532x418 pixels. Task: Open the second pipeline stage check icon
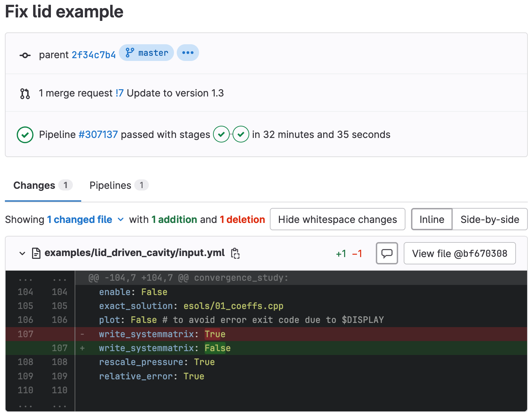(241, 134)
